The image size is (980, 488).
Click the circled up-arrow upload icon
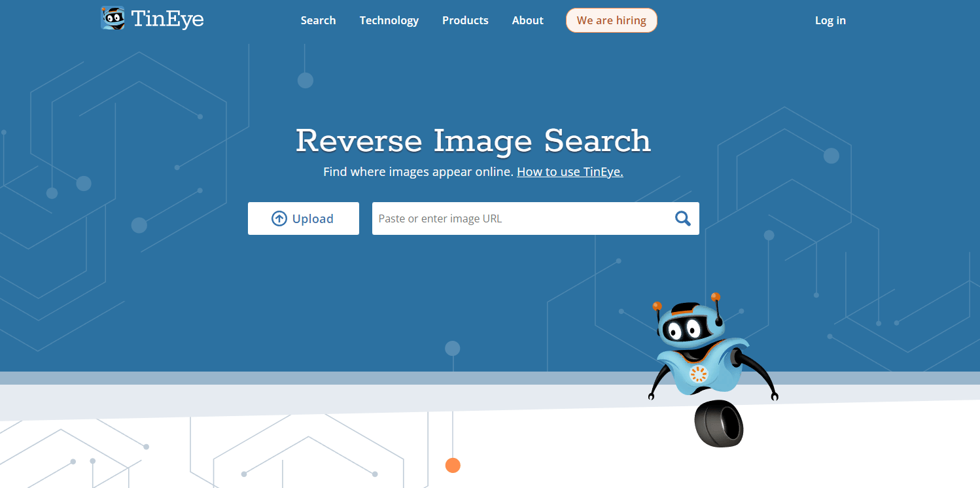pos(279,218)
